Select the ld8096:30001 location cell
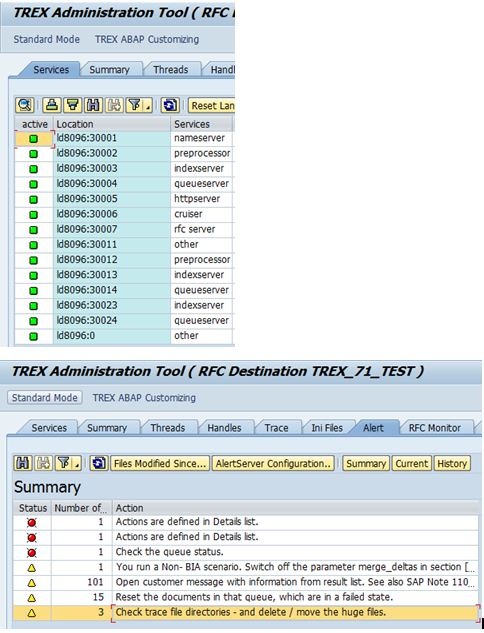This screenshot has width=484, height=633. 112,138
